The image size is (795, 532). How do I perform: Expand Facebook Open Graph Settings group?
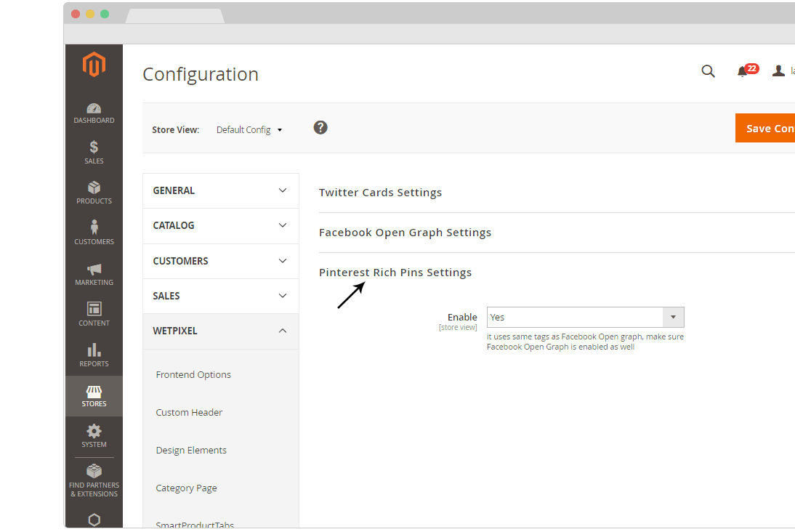405,233
